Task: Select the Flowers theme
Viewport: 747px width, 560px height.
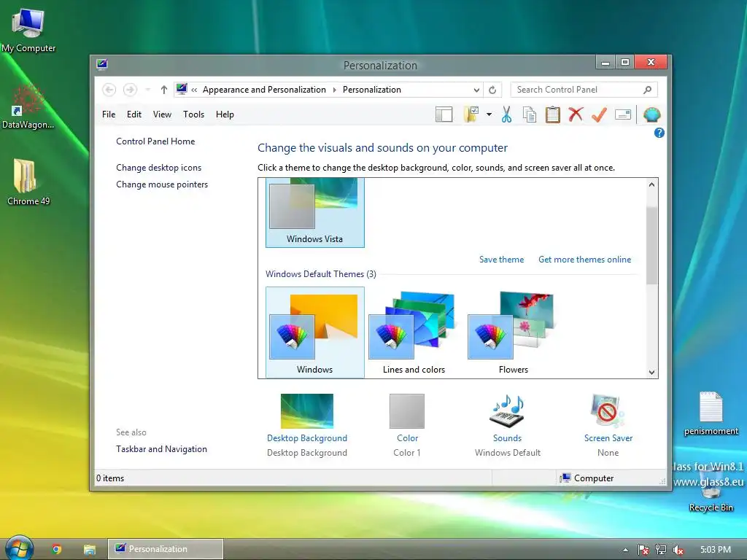Action: (x=513, y=332)
